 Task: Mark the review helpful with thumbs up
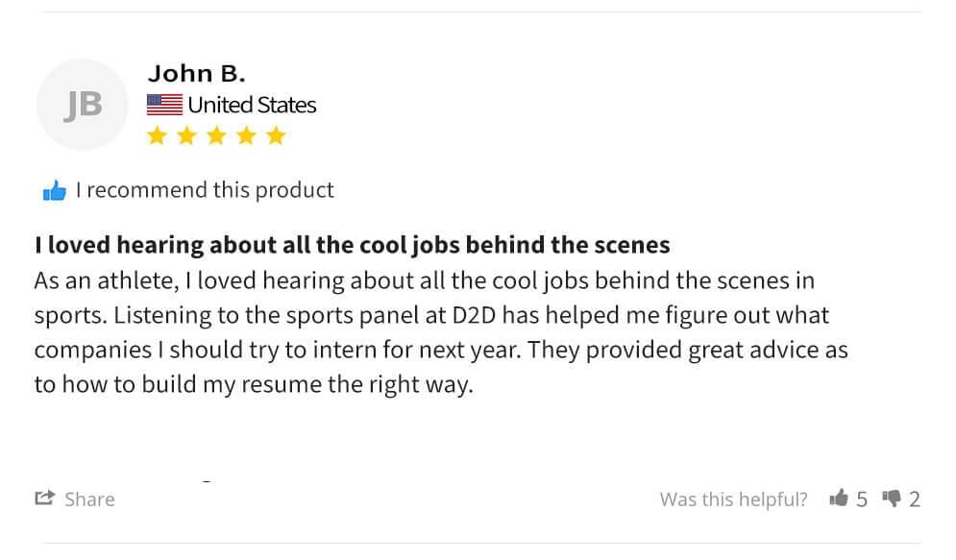(839, 498)
